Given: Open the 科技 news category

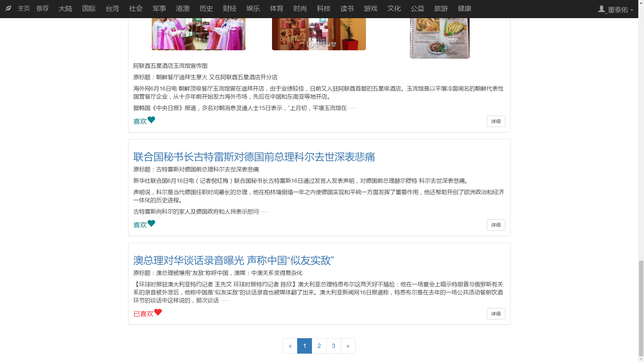Looking at the screenshot, I should [324, 9].
